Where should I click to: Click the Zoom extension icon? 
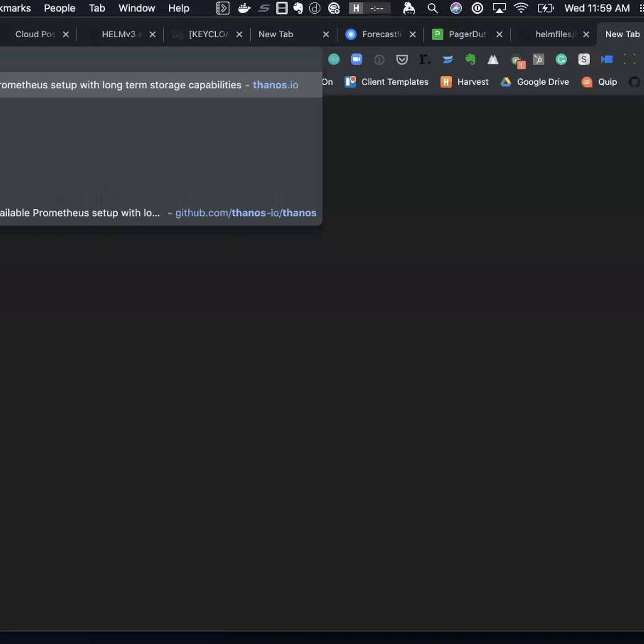[x=356, y=59]
